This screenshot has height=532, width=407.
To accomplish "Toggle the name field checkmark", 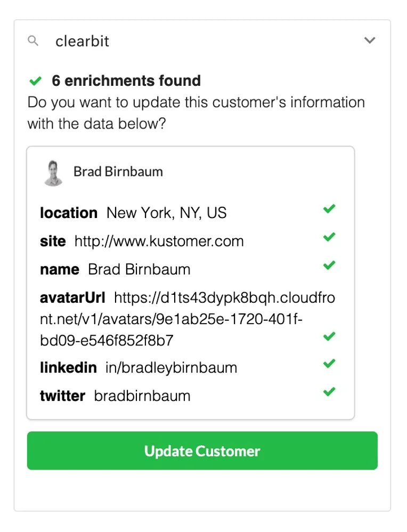I will (330, 264).
